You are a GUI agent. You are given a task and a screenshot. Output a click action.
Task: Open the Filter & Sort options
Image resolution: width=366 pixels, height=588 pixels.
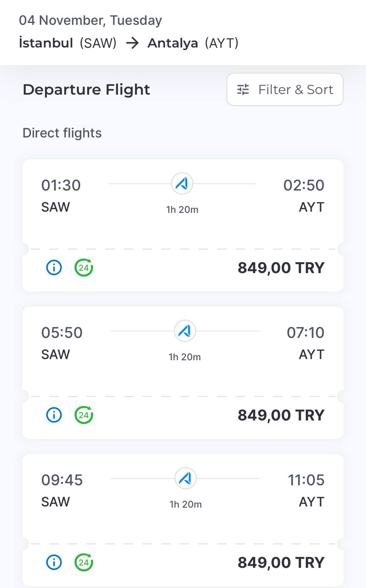[x=285, y=90]
